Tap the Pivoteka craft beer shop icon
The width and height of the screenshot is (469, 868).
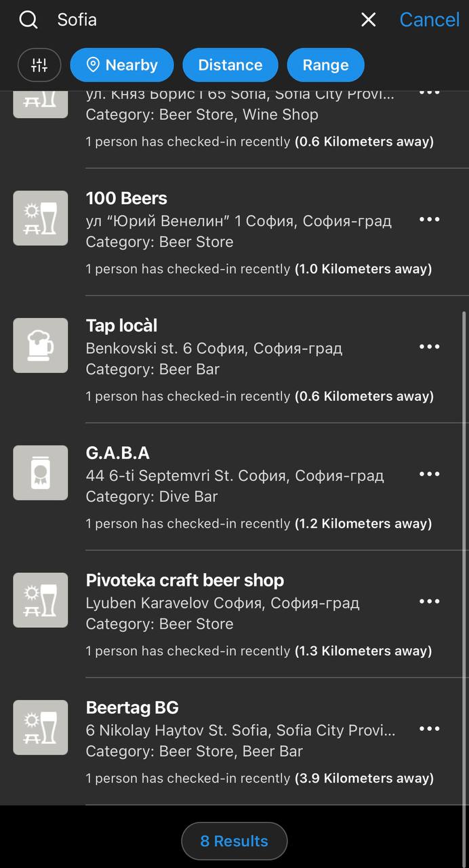coord(41,600)
